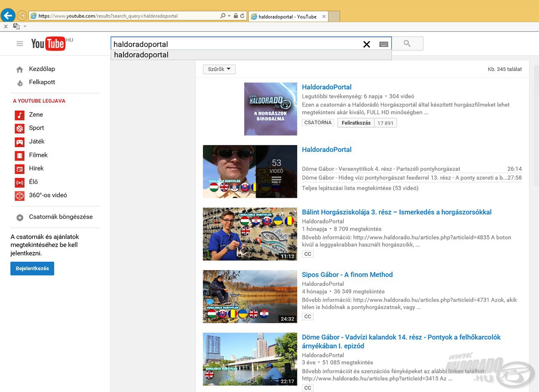Open Bálint Horgásziskolája 3. rész title link
The image size is (539, 392).
click(x=397, y=212)
